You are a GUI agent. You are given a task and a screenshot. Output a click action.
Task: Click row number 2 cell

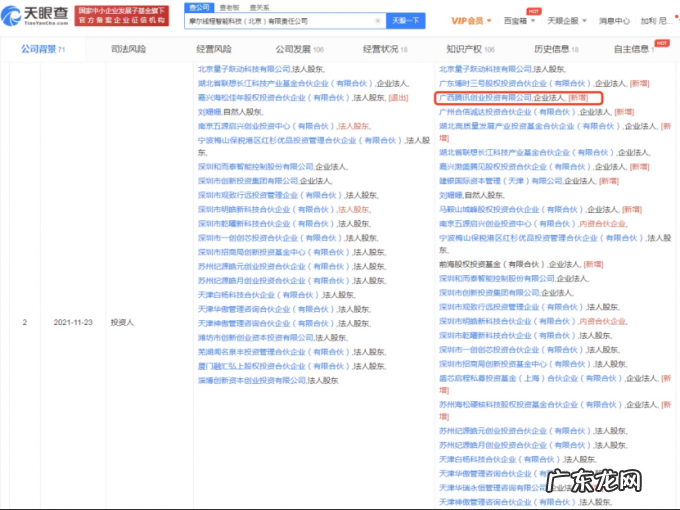(25, 322)
